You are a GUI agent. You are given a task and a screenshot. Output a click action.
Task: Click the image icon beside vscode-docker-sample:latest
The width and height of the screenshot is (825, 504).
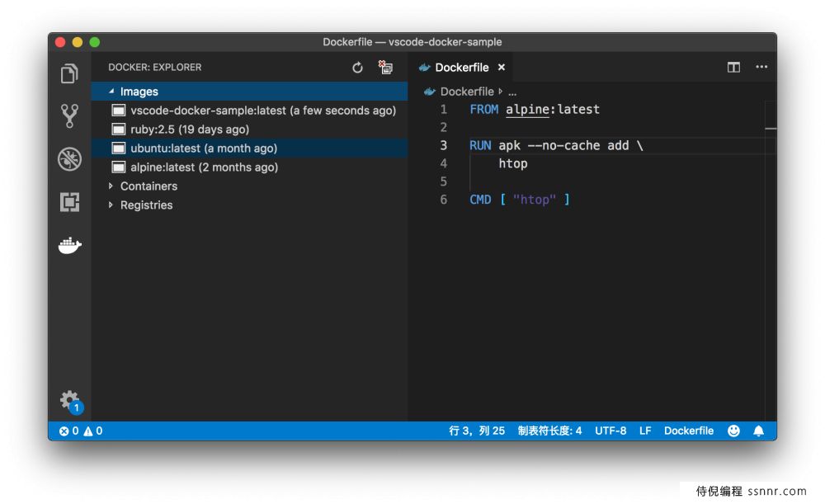pos(119,111)
